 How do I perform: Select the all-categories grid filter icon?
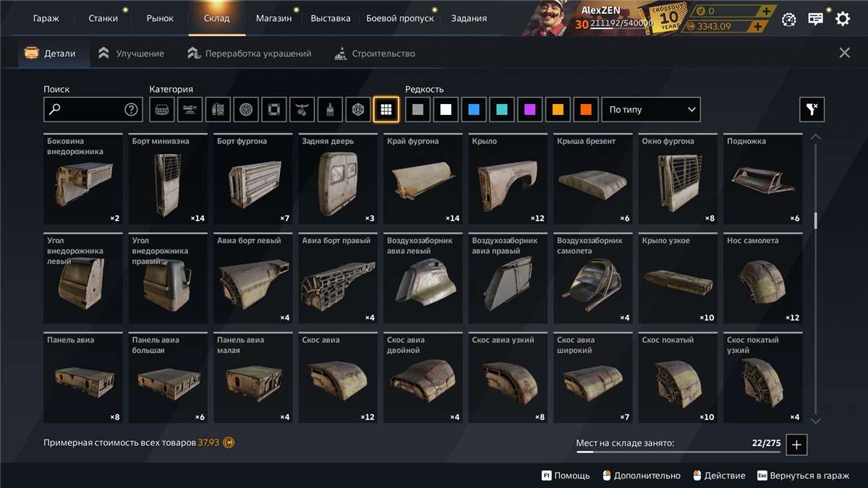[386, 110]
